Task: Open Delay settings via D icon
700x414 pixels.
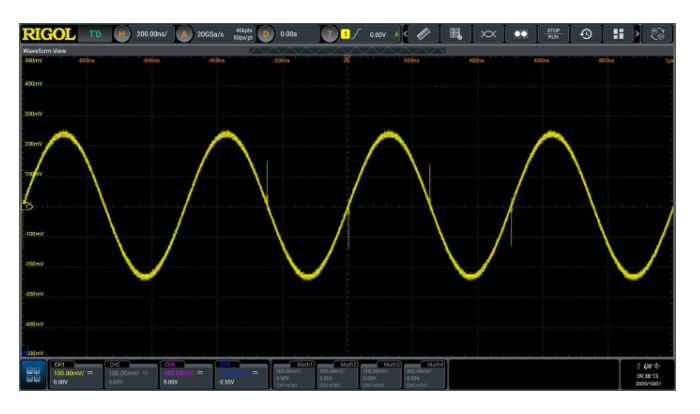Action: (266, 34)
